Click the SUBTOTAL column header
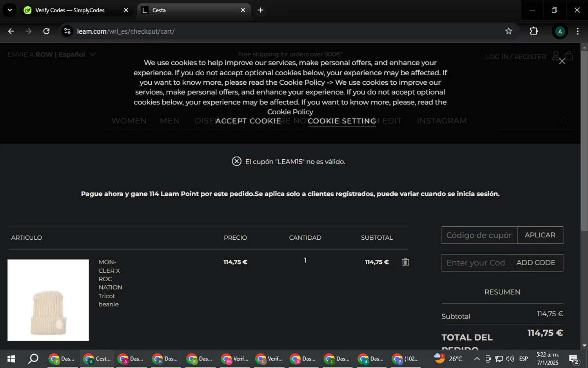The image size is (588, 368). tap(377, 238)
